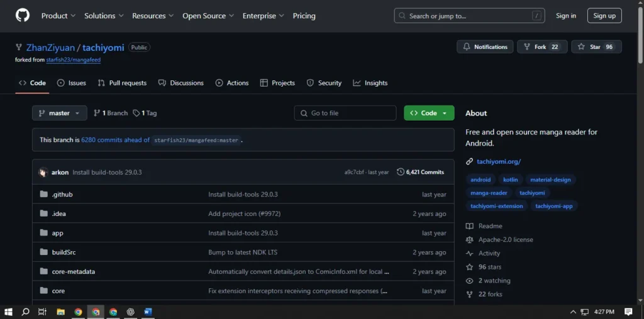The height and width of the screenshot is (319, 644).
Task: Switch to the Issues tab
Action: click(71, 83)
